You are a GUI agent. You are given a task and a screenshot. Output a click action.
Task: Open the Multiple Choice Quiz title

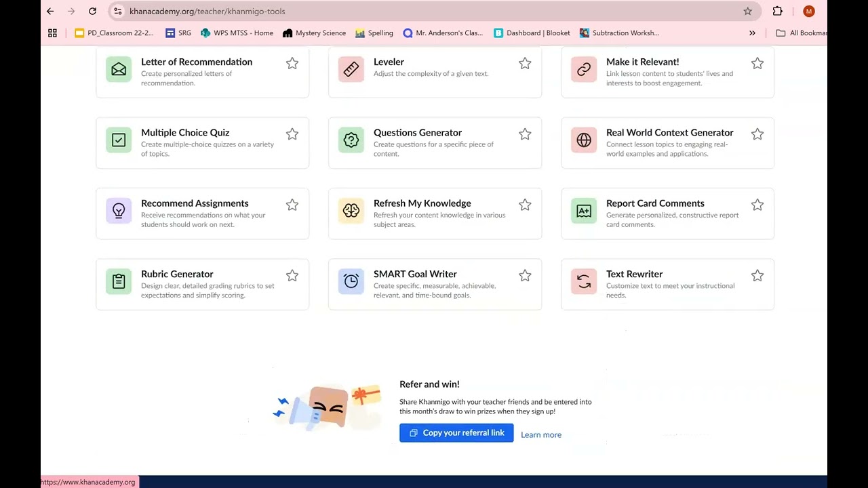click(x=185, y=133)
